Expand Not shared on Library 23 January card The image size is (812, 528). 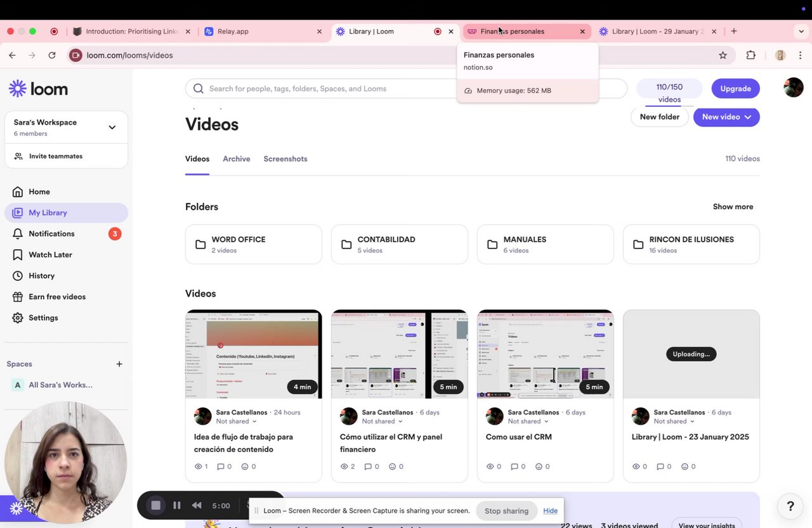pos(674,422)
